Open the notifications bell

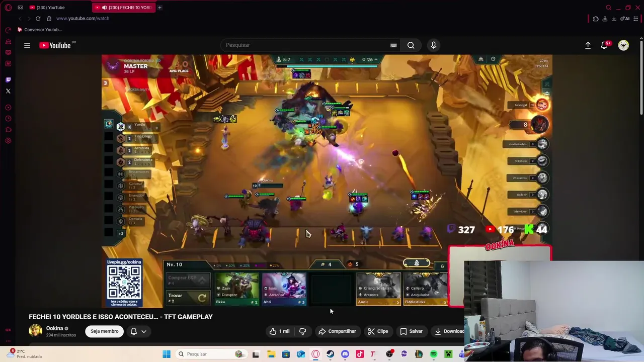point(605,45)
